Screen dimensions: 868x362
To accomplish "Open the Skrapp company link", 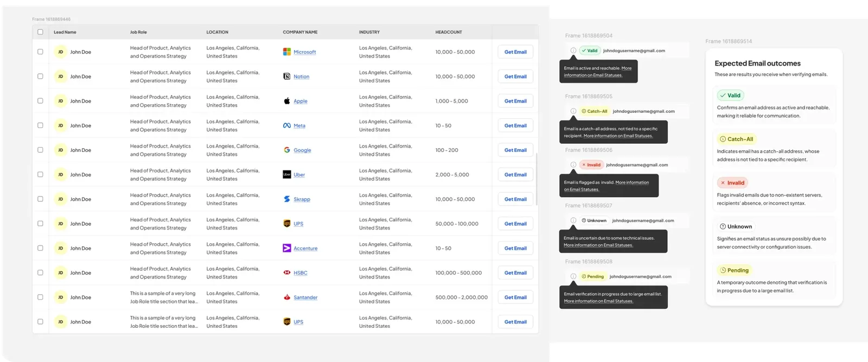I will (302, 199).
